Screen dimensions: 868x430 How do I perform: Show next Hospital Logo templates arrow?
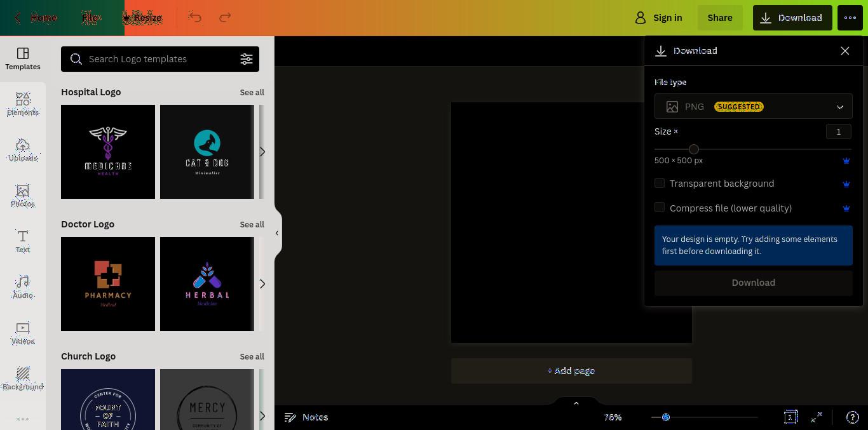click(262, 152)
